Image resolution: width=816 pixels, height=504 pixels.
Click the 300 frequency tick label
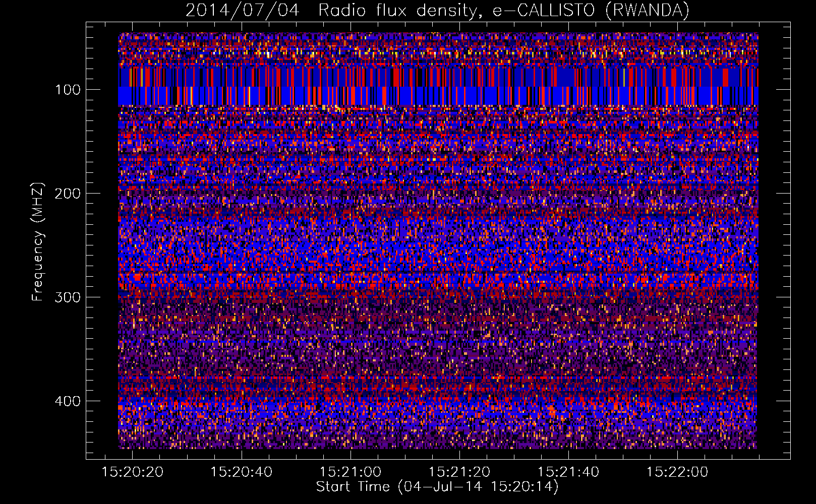pos(68,297)
